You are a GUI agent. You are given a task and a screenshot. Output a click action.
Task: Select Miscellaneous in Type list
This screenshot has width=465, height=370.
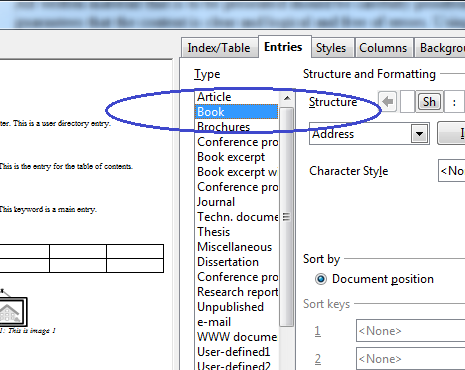pyautogui.click(x=236, y=247)
